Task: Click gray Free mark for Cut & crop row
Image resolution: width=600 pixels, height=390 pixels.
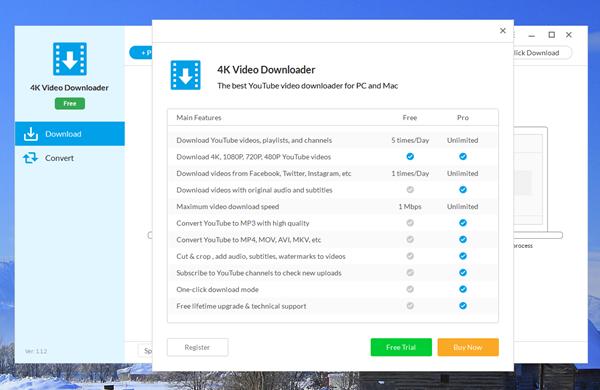Action: click(x=410, y=256)
